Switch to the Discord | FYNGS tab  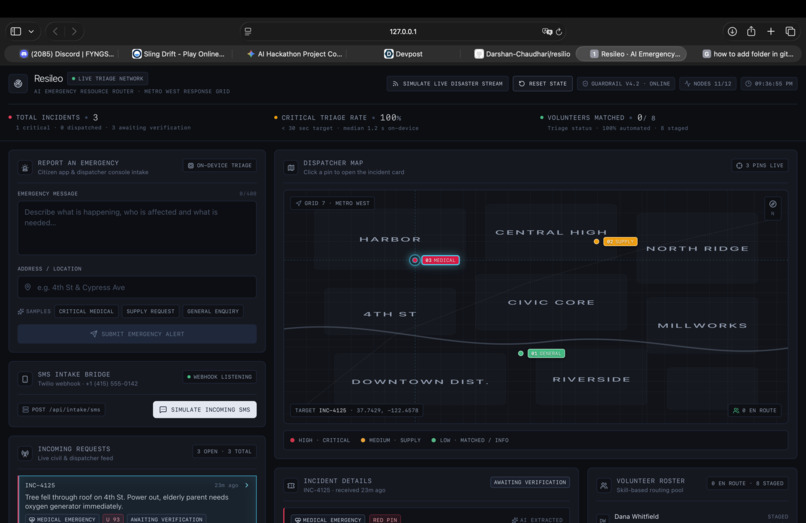67,53
